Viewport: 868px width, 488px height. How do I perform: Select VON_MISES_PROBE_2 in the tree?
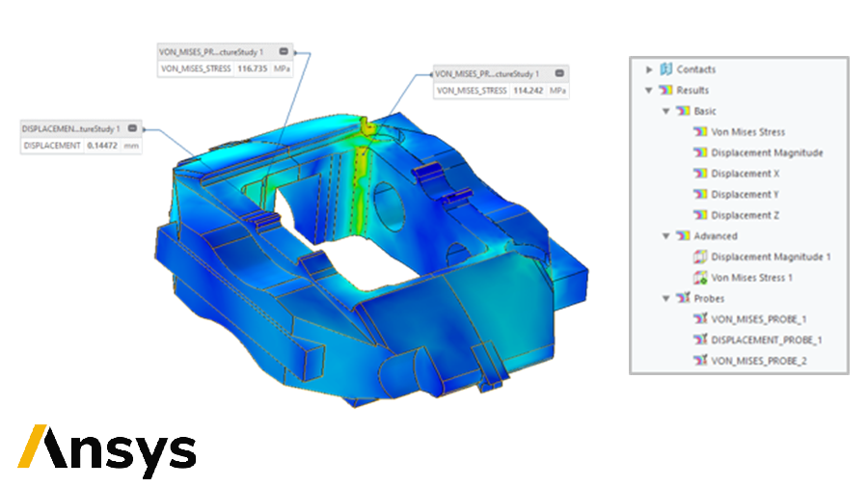[x=757, y=361]
